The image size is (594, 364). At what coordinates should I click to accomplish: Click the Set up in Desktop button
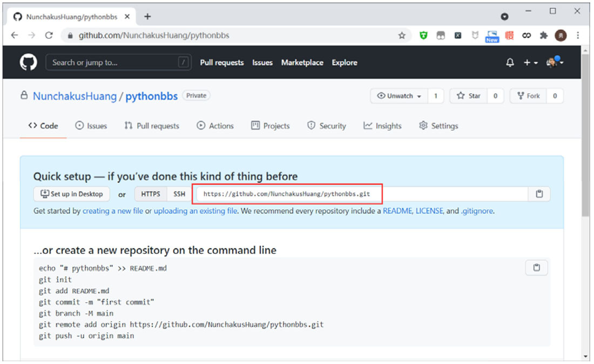72,194
